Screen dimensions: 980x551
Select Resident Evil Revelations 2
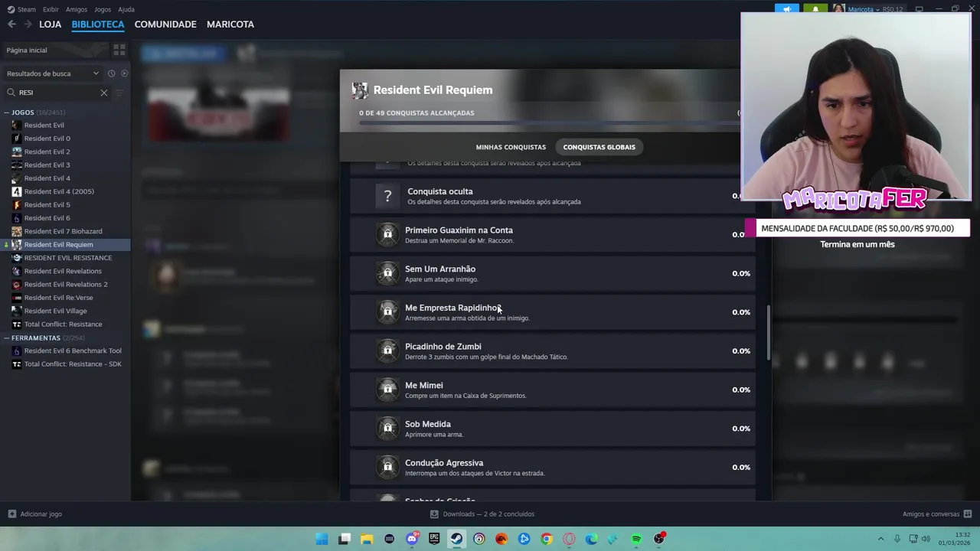click(65, 285)
